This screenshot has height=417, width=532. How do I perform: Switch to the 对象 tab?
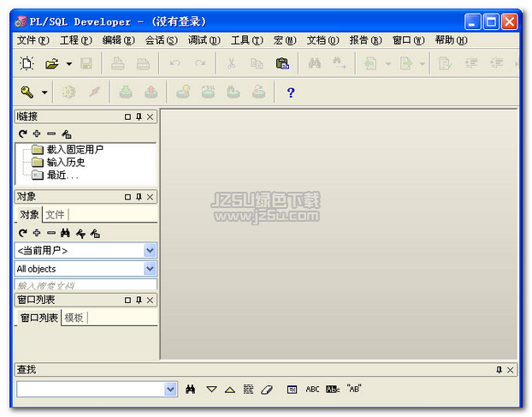29,214
